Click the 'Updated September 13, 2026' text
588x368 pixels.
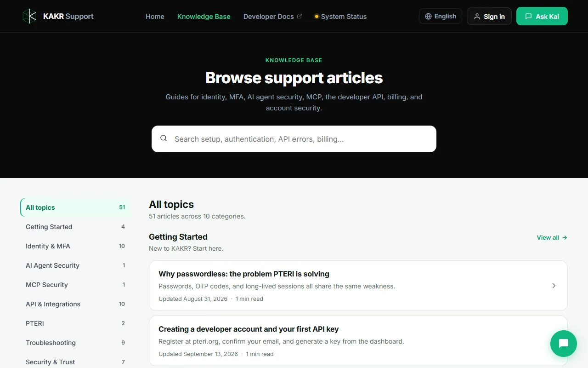(198, 354)
